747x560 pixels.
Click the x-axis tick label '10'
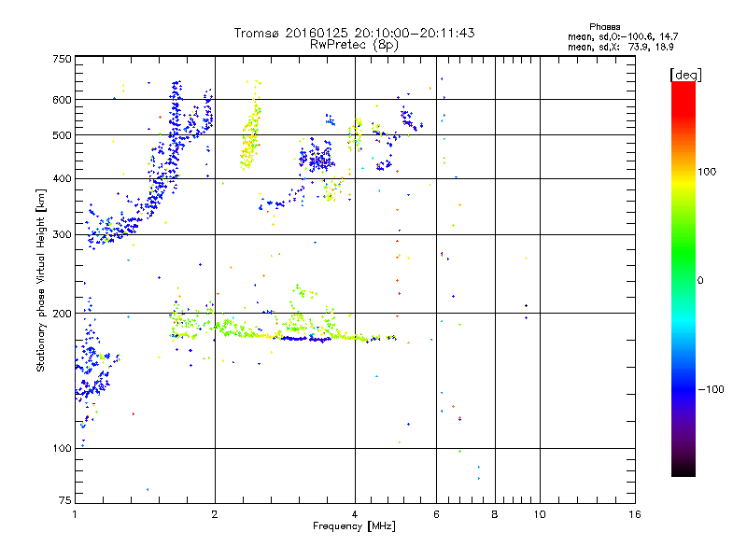pyautogui.click(x=540, y=514)
